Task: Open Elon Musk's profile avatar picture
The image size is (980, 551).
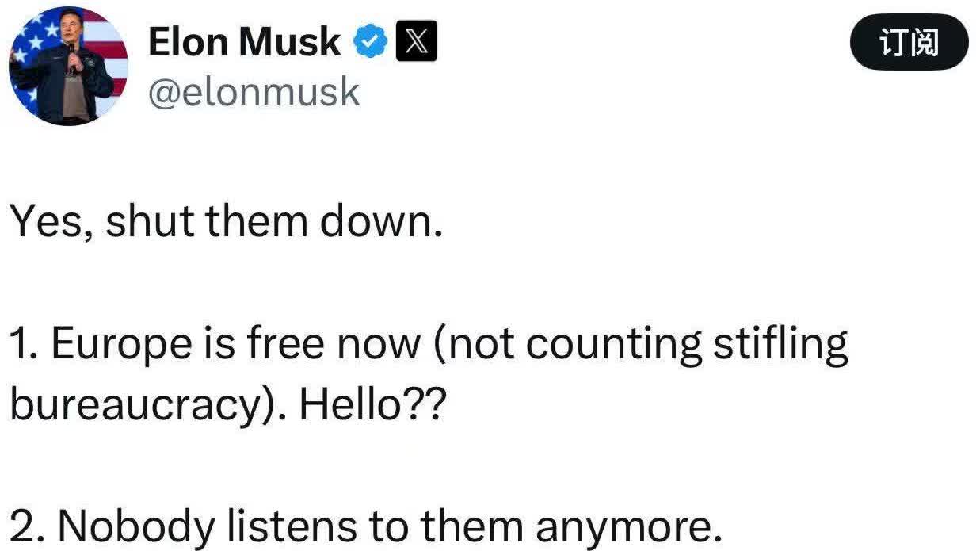Action: point(68,66)
